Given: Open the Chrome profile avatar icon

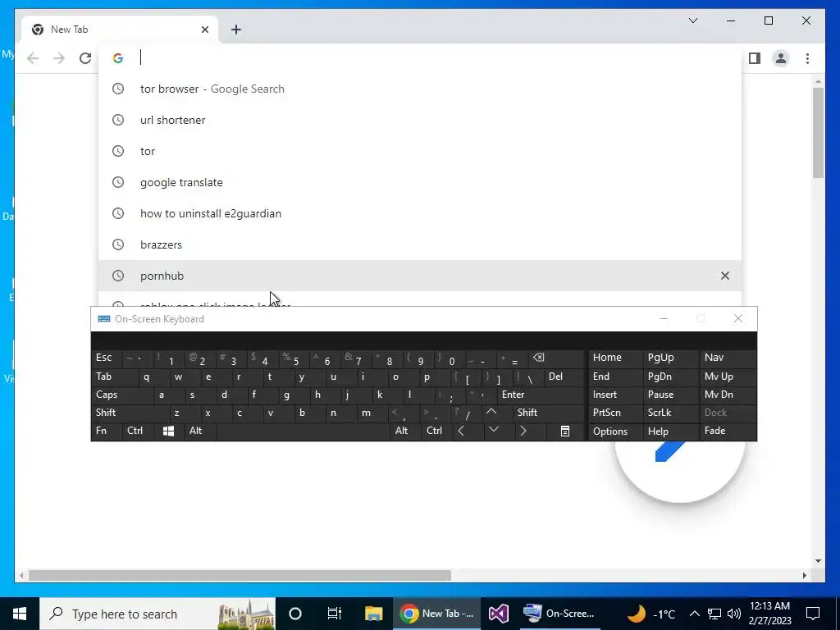Looking at the screenshot, I should click(x=781, y=58).
